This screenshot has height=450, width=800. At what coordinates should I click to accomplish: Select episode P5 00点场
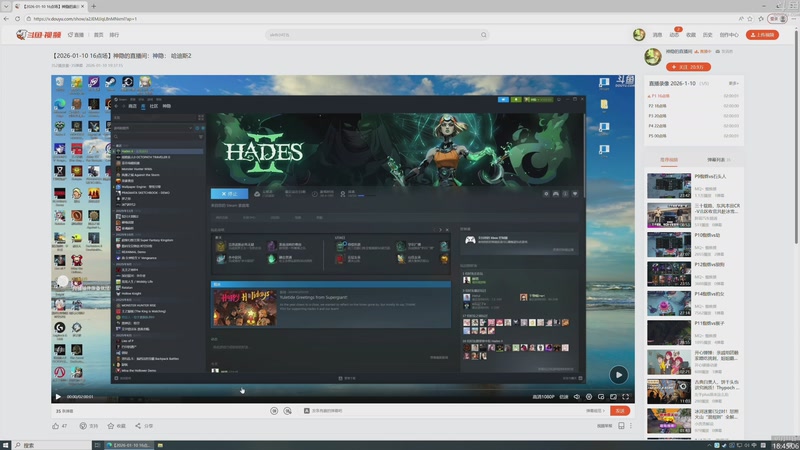[x=693, y=136]
